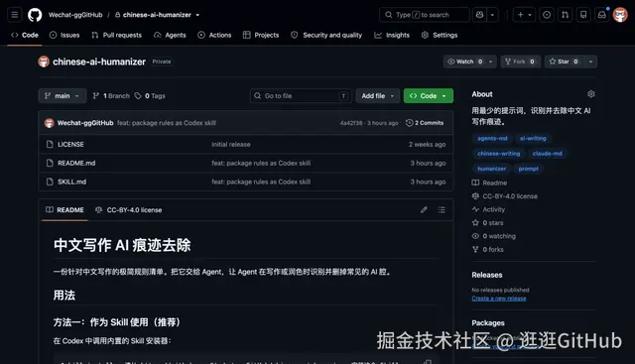This screenshot has width=635, height=364.
Task: Open the repository Settings tab
Action: [x=440, y=36]
